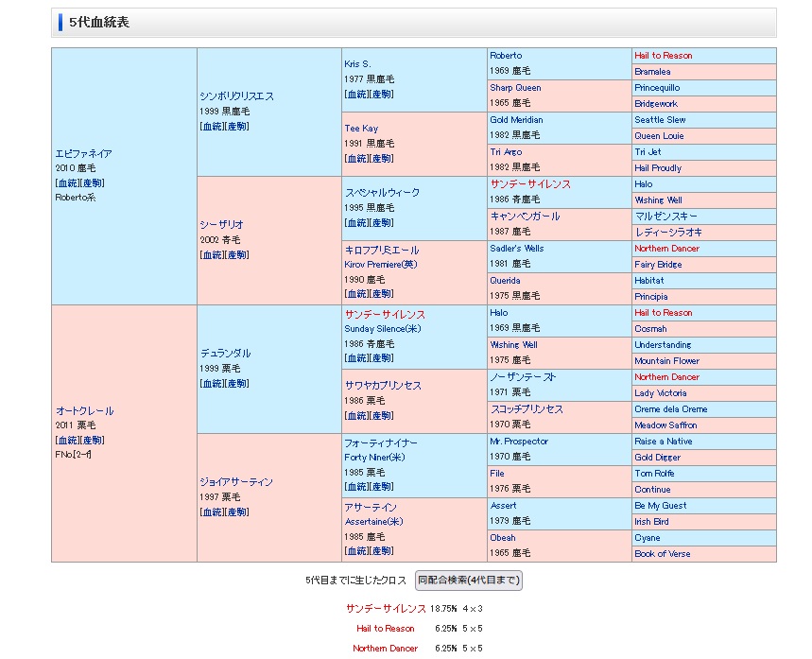Open the スペシャルウィーク link
The height and width of the screenshot is (659, 812).
pyautogui.click(x=382, y=193)
